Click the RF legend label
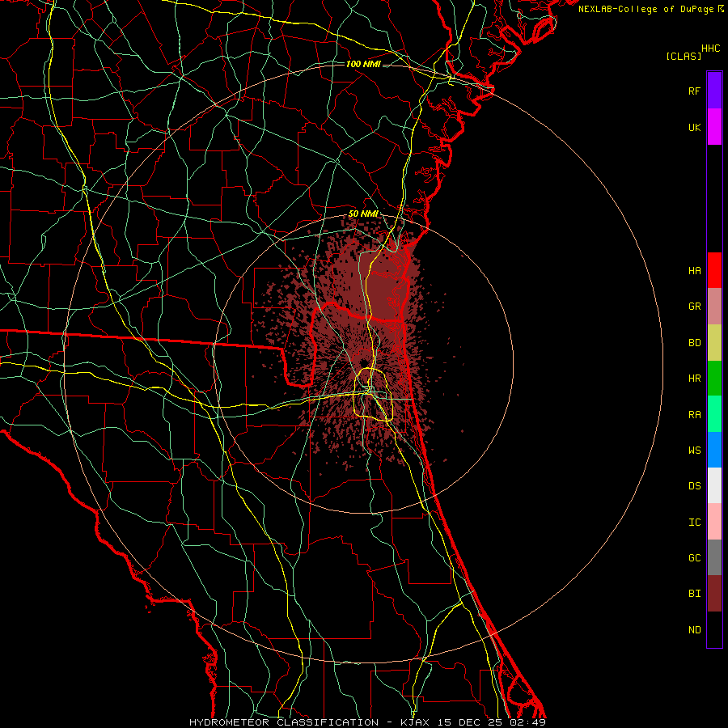This screenshot has height=728, width=728. (694, 91)
